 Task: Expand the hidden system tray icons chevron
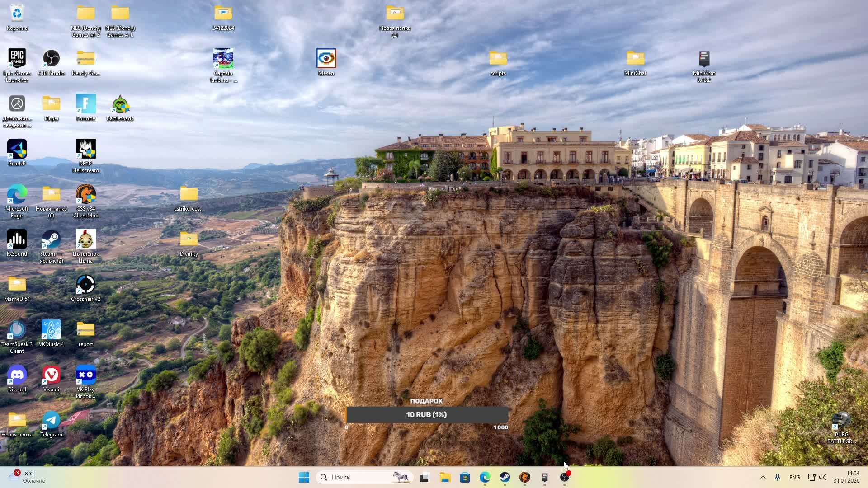click(763, 477)
